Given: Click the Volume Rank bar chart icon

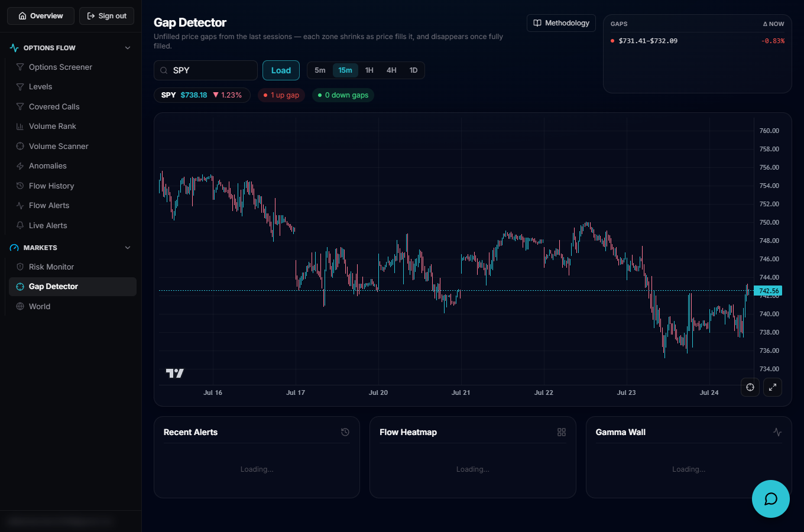Looking at the screenshot, I should [x=20, y=126].
